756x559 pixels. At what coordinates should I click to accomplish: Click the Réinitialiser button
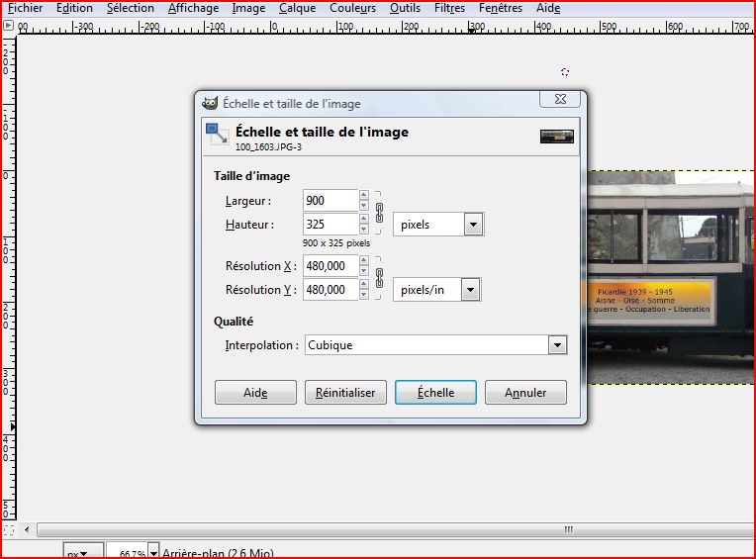345,392
